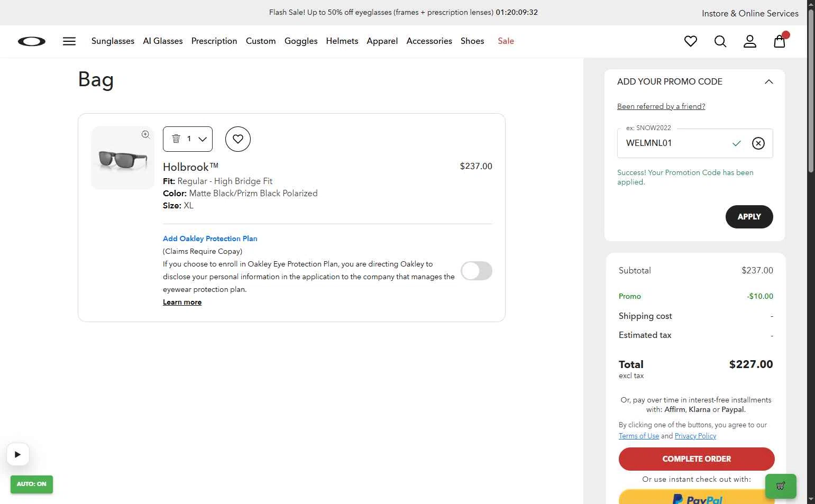
Task: Open wishlist heart icon in header
Action: point(691,41)
